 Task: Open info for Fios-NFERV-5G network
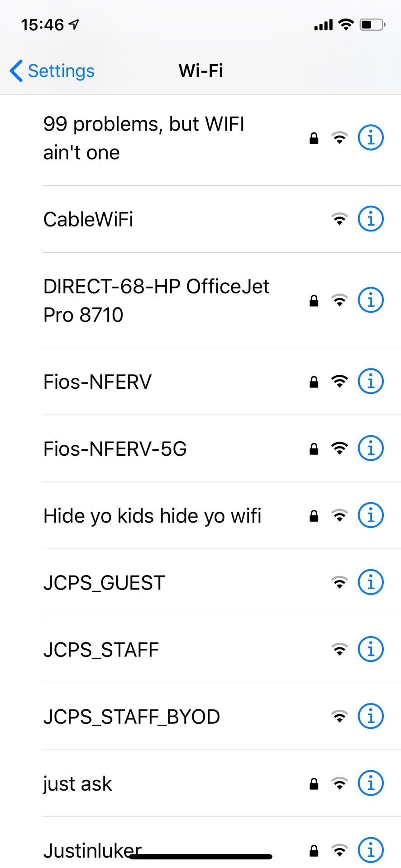[x=371, y=448]
